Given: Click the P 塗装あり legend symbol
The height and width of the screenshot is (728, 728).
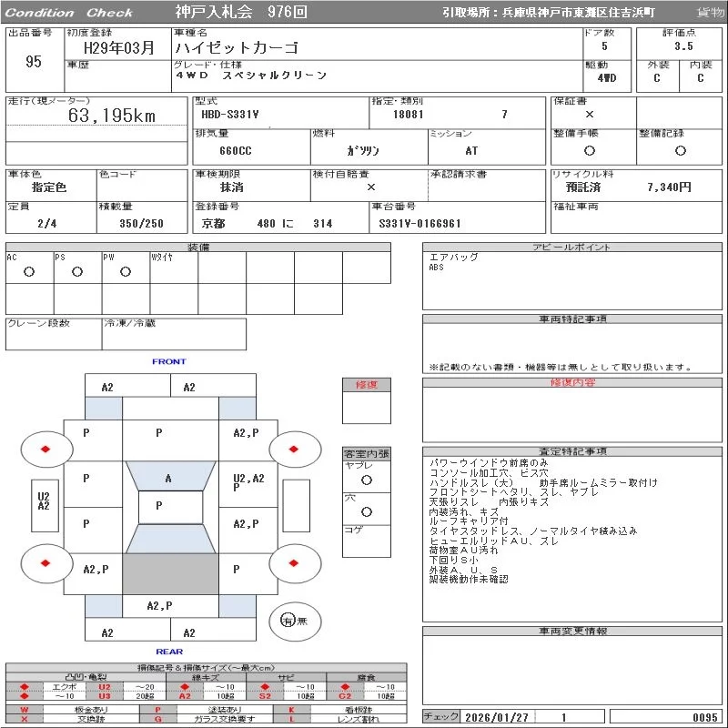Looking at the screenshot, I should [157, 710].
